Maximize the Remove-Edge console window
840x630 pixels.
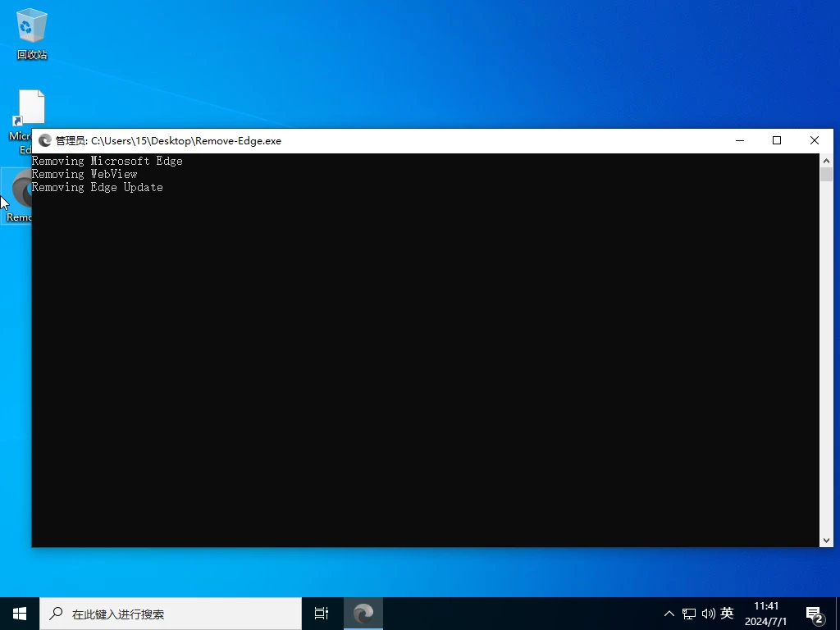[x=777, y=141]
